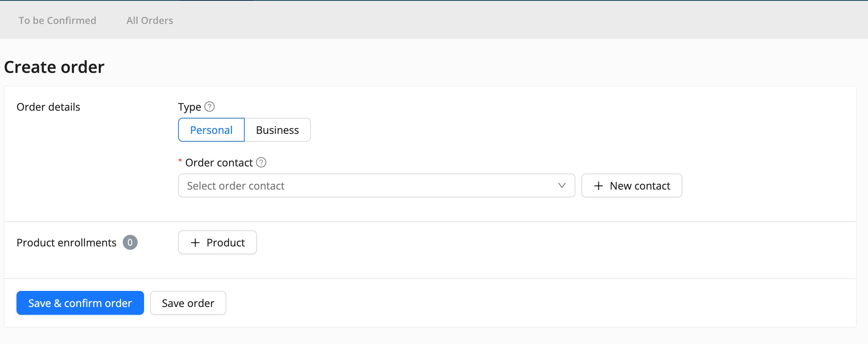Click the Create order heading

(54, 67)
